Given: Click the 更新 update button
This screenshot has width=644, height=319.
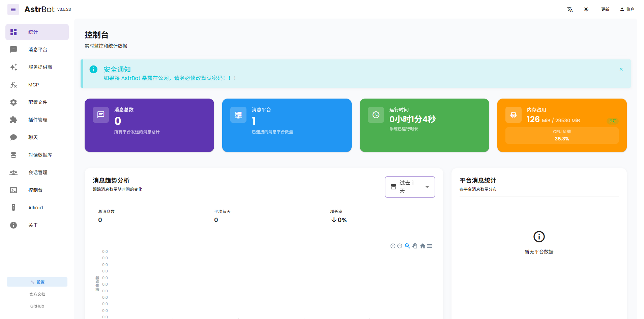Looking at the screenshot, I should coord(605,9).
